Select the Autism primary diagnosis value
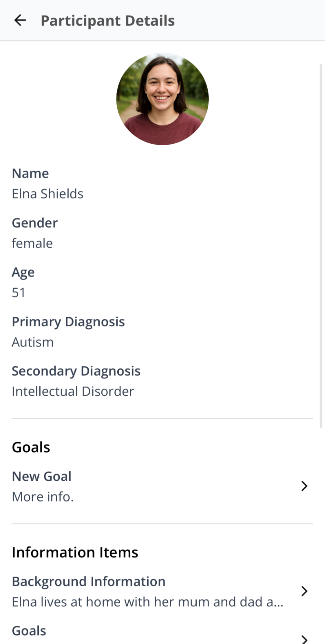 click(x=33, y=342)
